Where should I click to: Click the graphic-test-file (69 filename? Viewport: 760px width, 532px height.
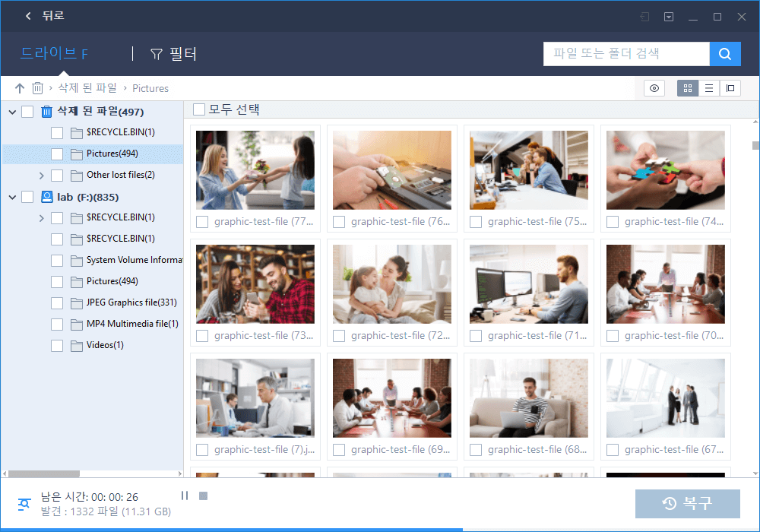[401, 450]
